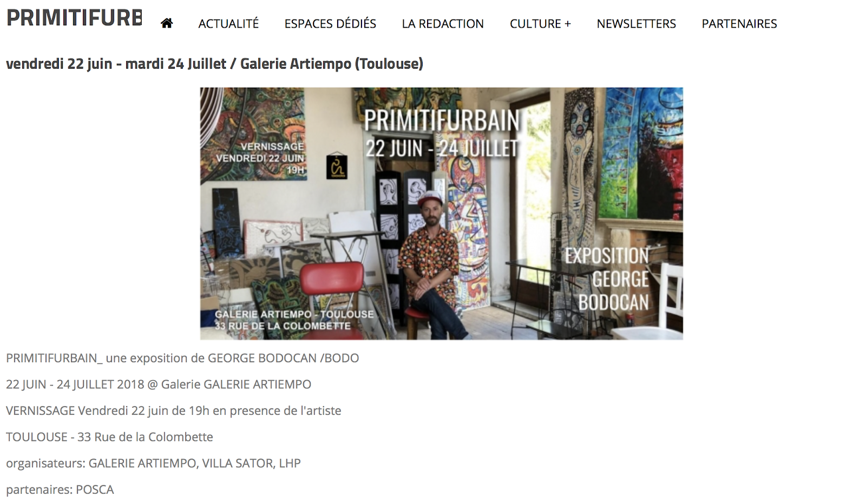
Task: Expand the CULTURE + menu
Action: [x=540, y=24]
